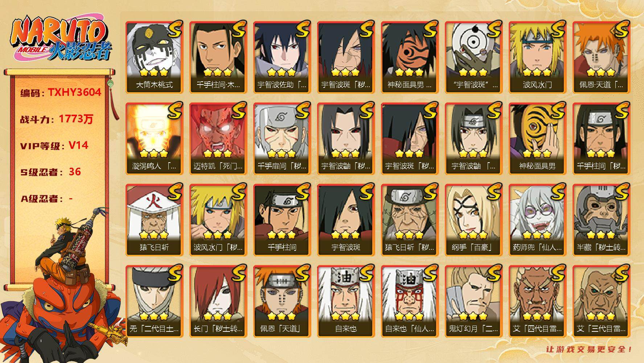Select the 佩恩「天道」 card in bottom row

(282, 301)
